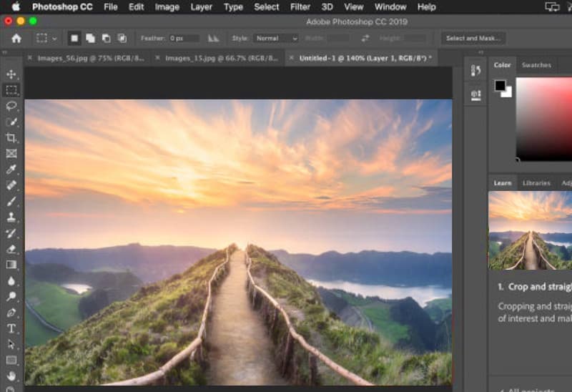The height and width of the screenshot is (392, 572).
Task: Select the Quick Selection tool
Action: pyautogui.click(x=11, y=122)
